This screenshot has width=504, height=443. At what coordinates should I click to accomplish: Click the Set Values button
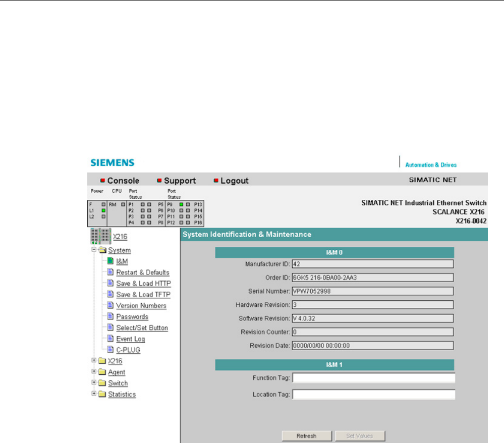point(360,436)
